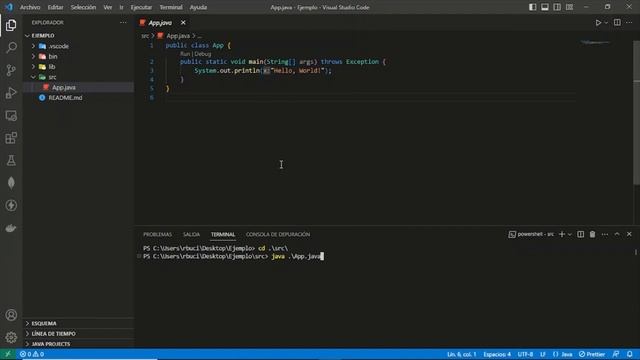The height and width of the screenshot is (360, 640).
Task: Open errors and warnings counter
Action: point(32,354)
